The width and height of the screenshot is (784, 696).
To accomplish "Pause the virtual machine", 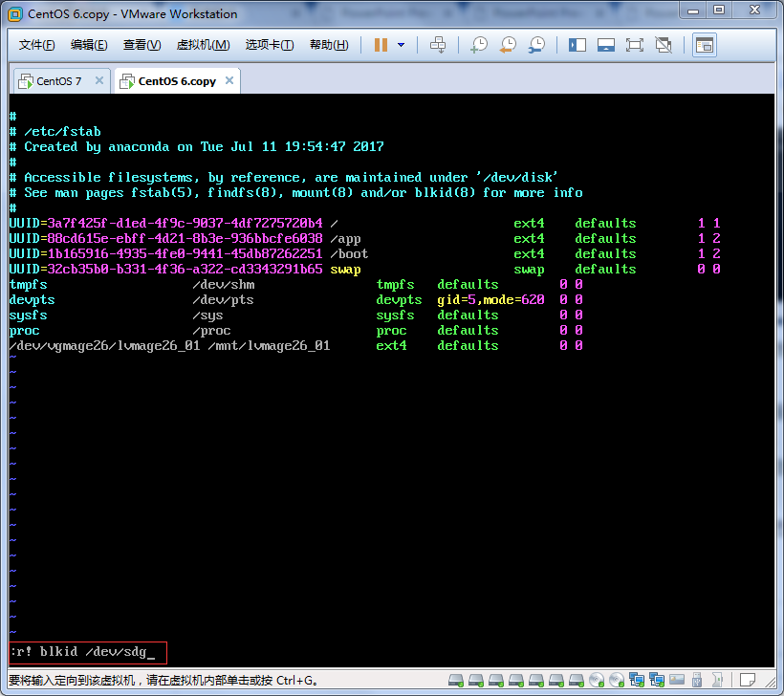I will (381, 45).
